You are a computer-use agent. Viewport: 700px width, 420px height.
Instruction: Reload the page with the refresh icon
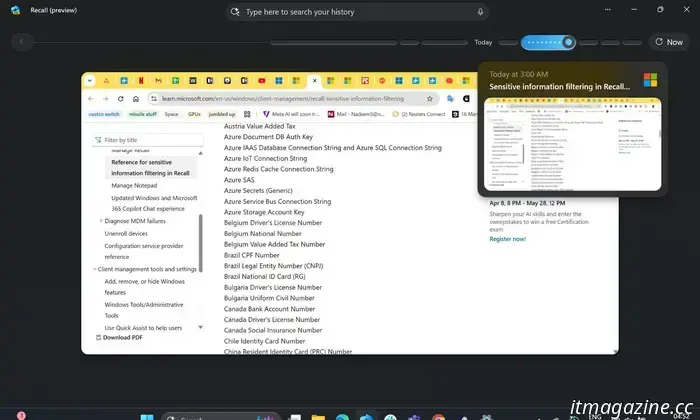[x=121, y=99]
